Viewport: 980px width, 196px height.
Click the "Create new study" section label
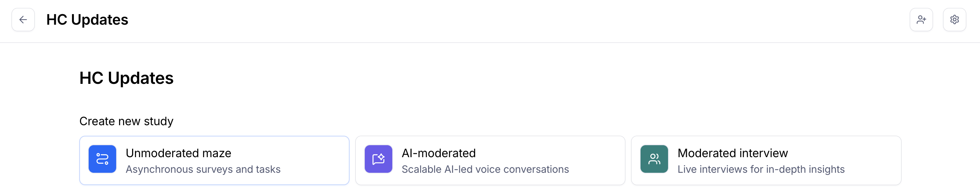pos(126,121)
